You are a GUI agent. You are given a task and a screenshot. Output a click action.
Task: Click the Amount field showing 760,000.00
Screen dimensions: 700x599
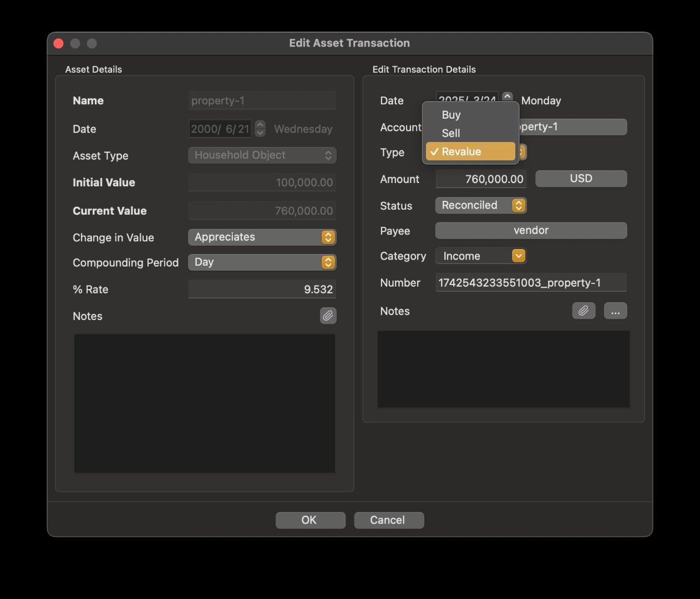pos(480,179)
